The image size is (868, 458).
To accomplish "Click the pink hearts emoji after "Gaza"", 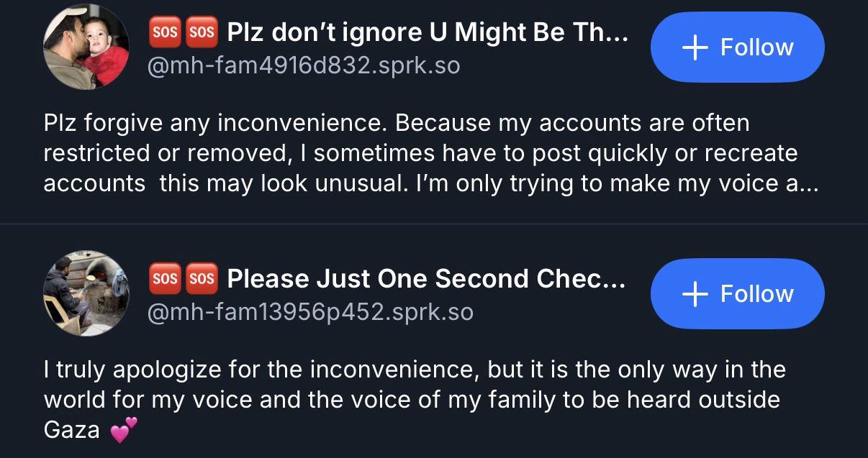I will pyautogui.click(x=124, y=429).
